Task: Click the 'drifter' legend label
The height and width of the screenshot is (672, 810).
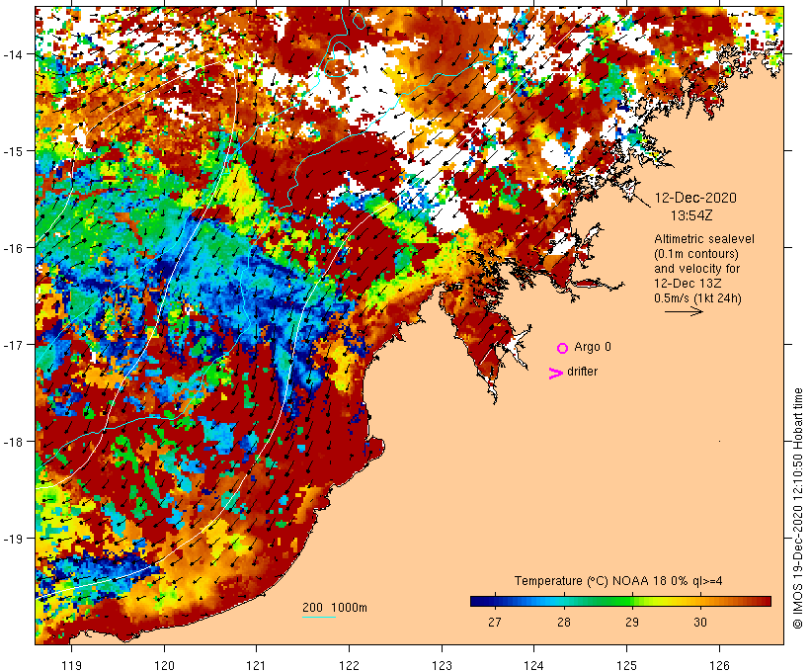Action: pyautogui.click(x=582, y=372)
